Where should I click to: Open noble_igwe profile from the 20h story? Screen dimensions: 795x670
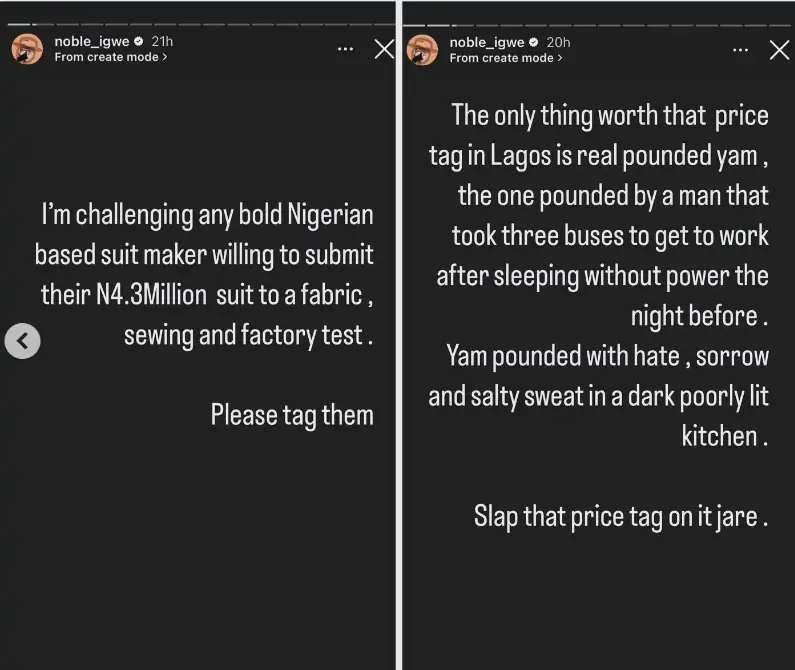point(487,42)
